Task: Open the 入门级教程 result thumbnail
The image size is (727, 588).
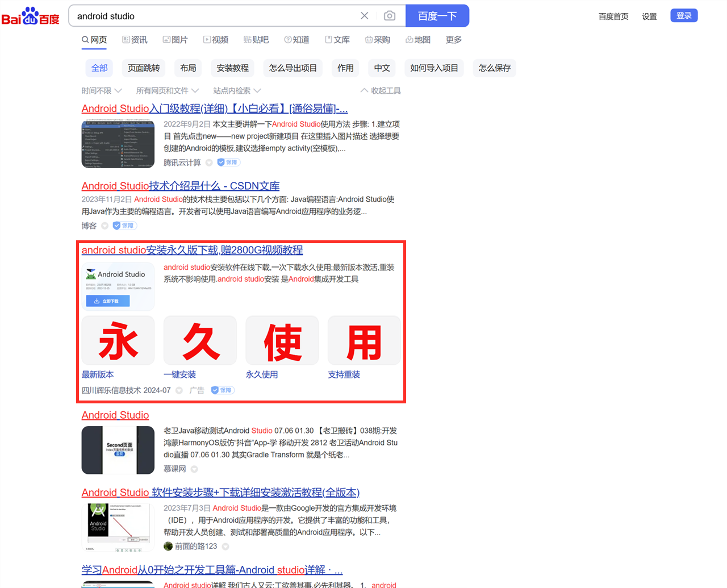Action: coord(118,144)
